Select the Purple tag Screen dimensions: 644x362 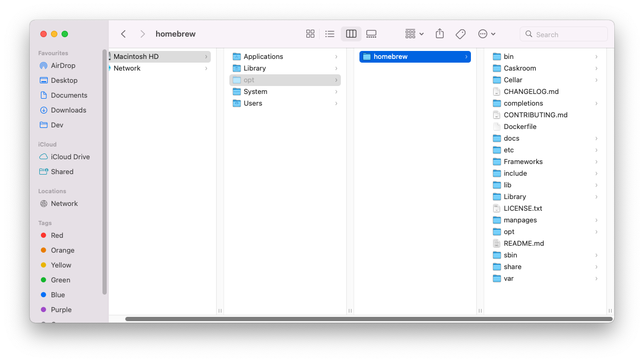(x=62, y=309)
